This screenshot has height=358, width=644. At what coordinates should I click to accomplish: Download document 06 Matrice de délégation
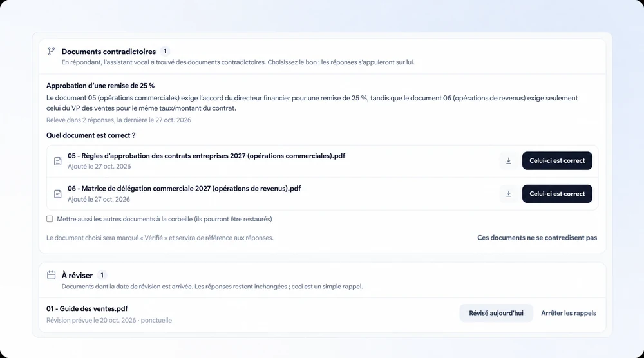[509, 194]
